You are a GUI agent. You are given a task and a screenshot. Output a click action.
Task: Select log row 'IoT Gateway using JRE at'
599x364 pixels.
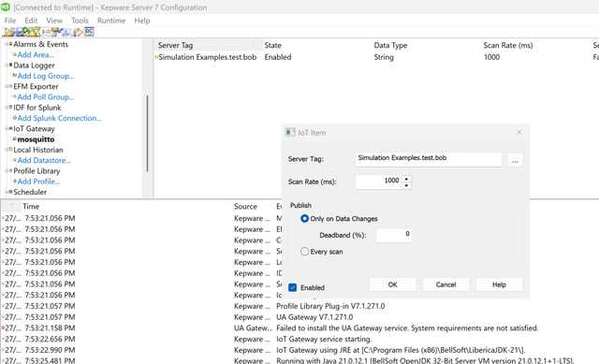[299, 350]
